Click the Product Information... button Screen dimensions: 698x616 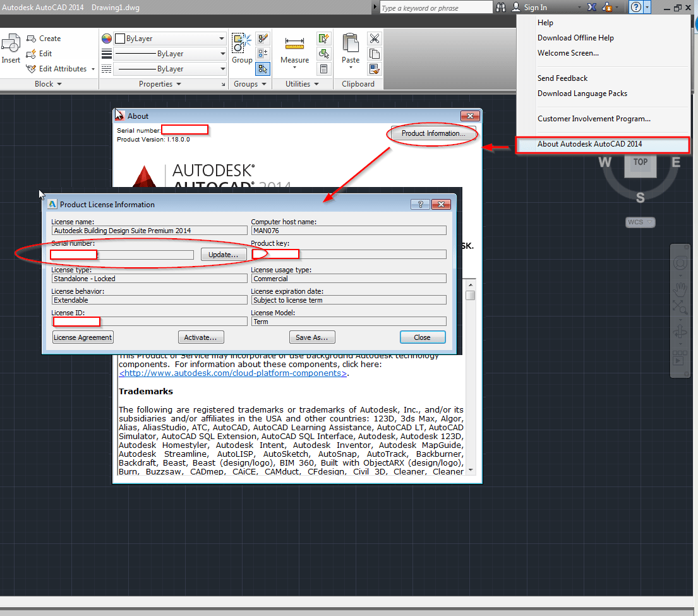coord(433,133)
